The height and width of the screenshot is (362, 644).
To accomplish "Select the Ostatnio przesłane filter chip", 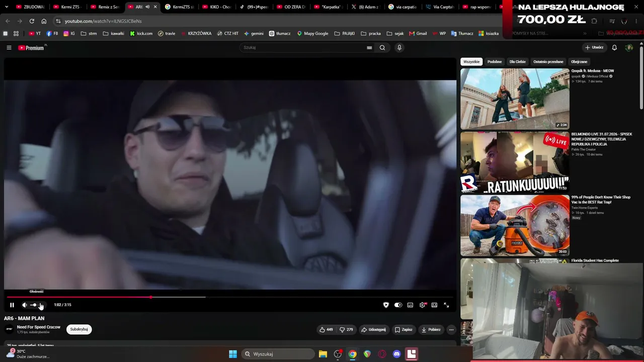I will (x=548, y=62).
